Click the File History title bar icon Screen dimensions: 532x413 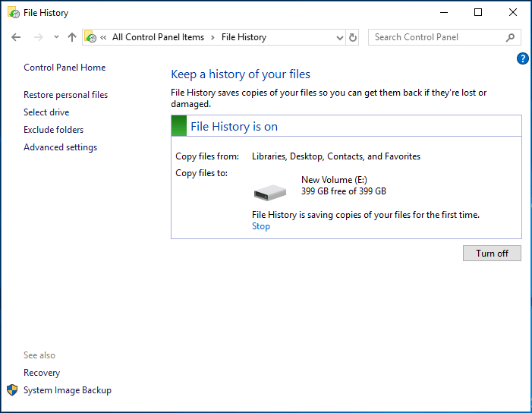click(13, 13)
